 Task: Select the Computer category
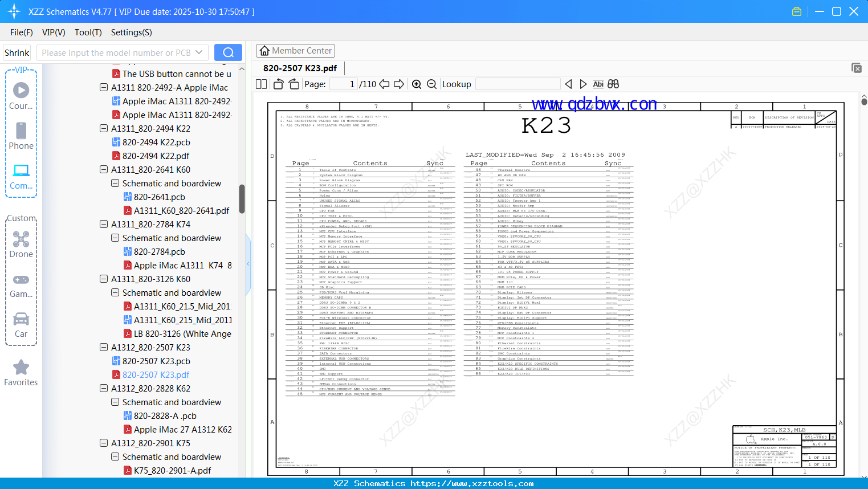[21, 177]
